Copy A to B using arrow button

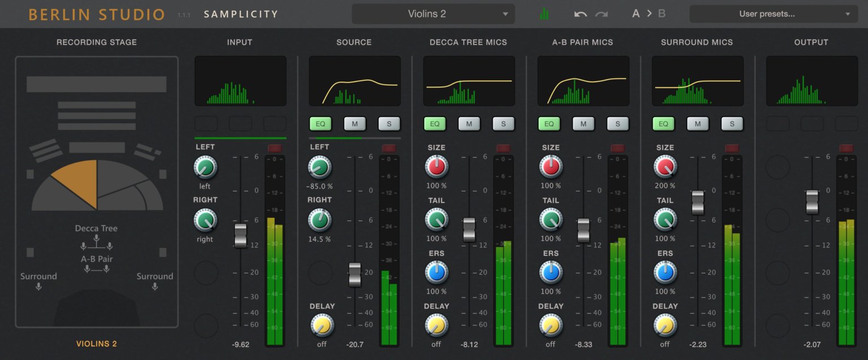pyautogui.click(x=649, y=14)
